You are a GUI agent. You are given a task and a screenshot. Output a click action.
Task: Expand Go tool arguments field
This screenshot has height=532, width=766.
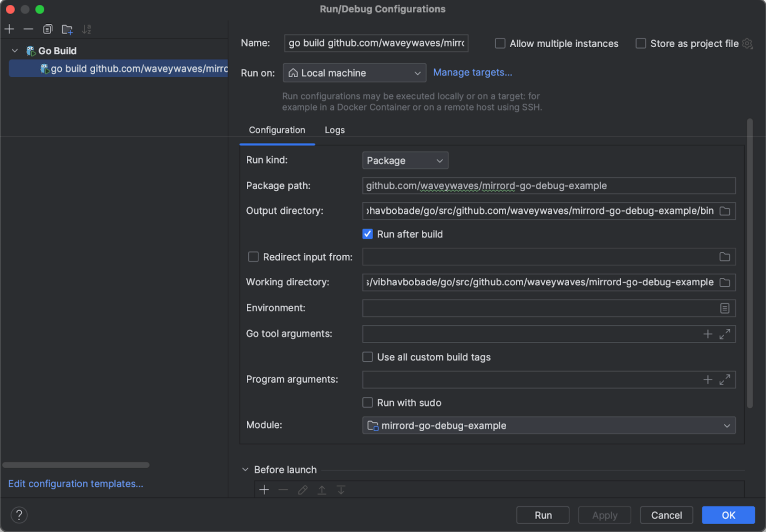725,334
